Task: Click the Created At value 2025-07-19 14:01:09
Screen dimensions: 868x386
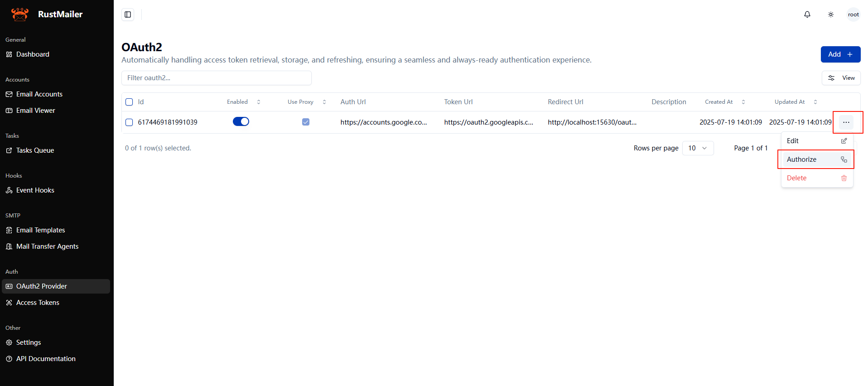Action: point(731,122)
